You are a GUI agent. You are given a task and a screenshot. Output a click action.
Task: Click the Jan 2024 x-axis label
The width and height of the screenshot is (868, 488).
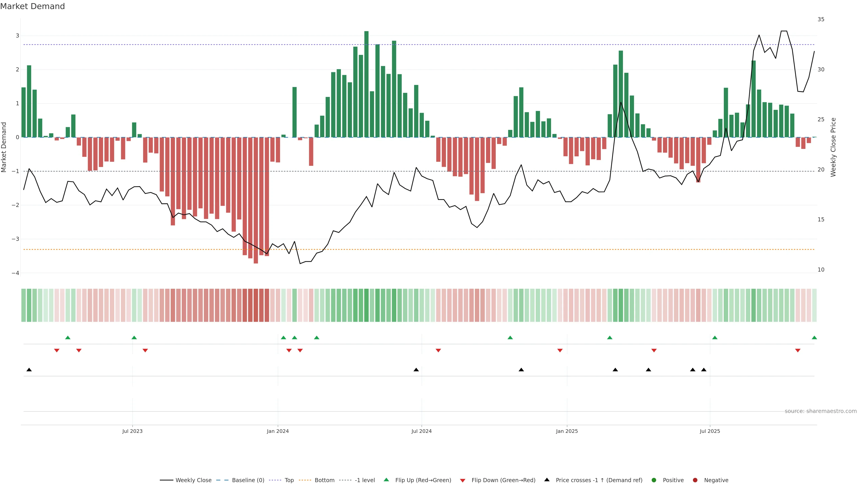pos(278,432)
